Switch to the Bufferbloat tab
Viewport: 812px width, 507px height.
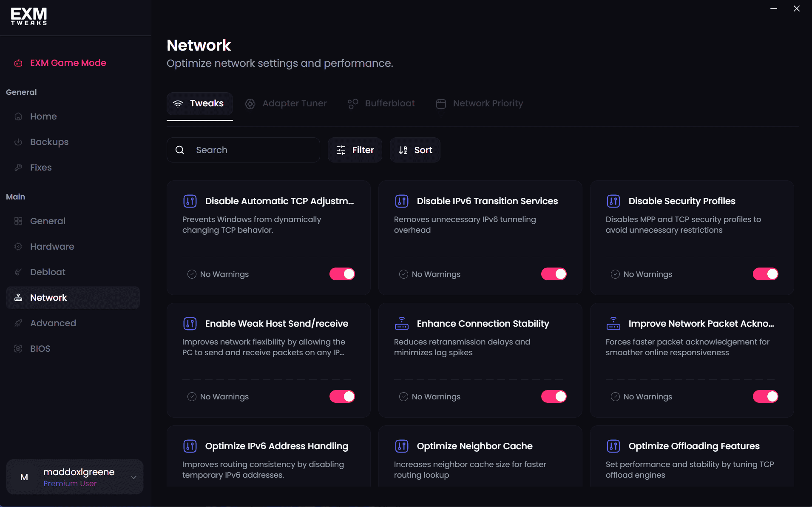point(381,103)
